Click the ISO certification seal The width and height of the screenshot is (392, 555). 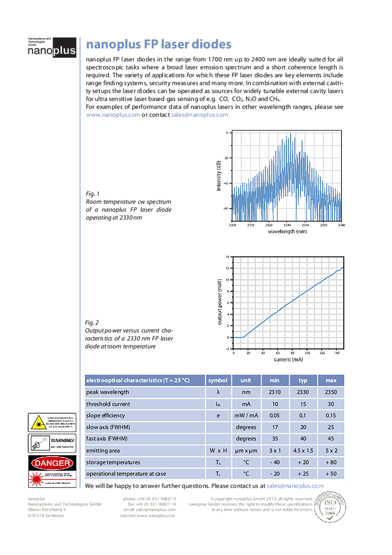(330, 507)
